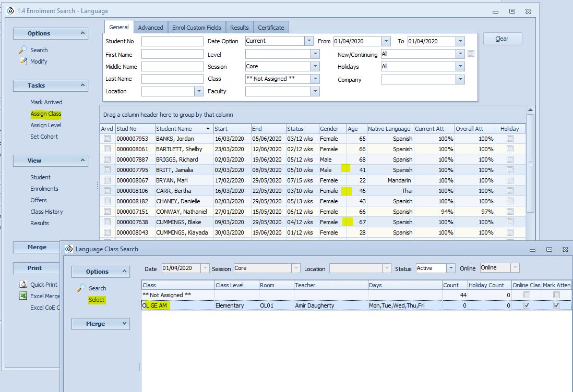Viewport: 573px width, 392px height.
Task: Open the Session Core dropdown
Action: pos(315,67)
